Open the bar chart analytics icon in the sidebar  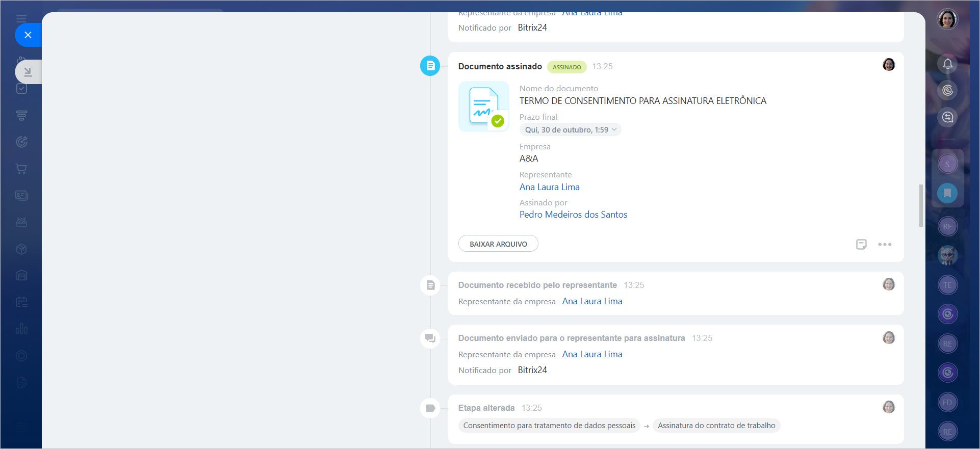tap(21, 329)
